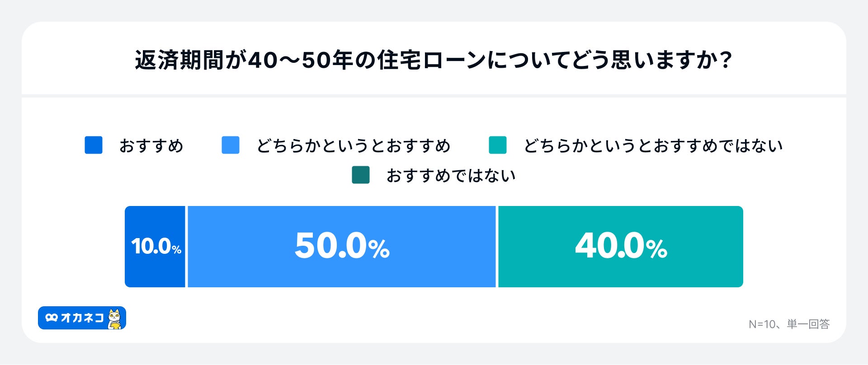This screenshot has width=868, height=365.
Task: Click the オカネコ logo text
Action: click(x=82, y=318)
